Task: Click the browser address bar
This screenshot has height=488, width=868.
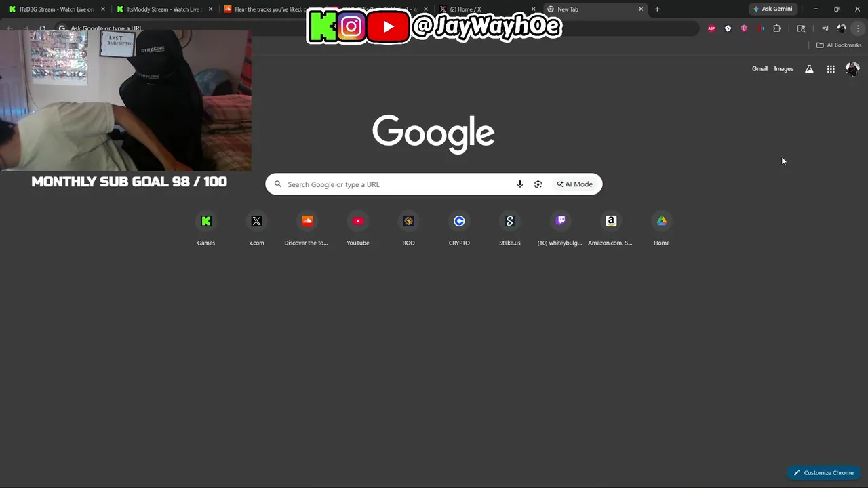Action: [x=376, y=28]
